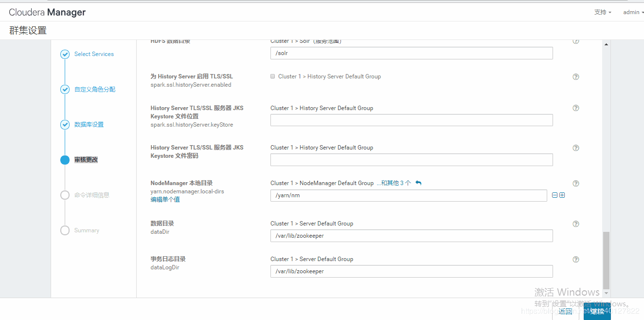Click the /solr HDFS data directory field
644x320 pixels.
click(x=411, y=53)
